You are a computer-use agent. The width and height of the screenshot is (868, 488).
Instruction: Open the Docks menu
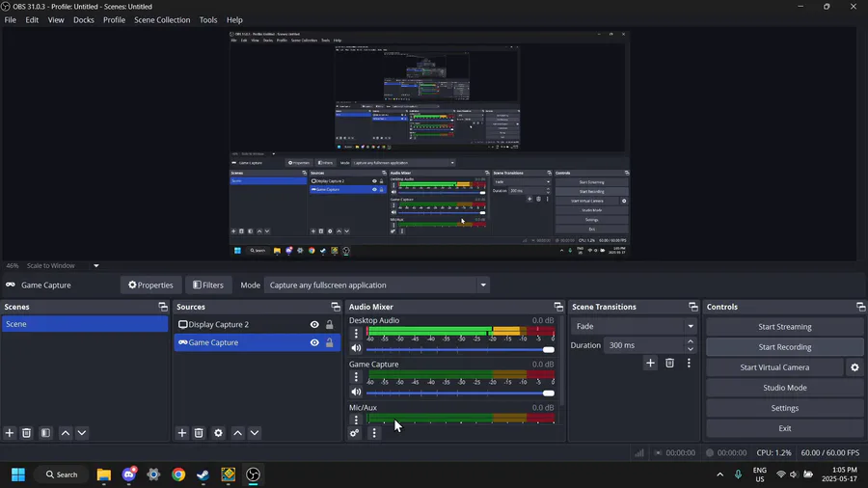point(84,20)
